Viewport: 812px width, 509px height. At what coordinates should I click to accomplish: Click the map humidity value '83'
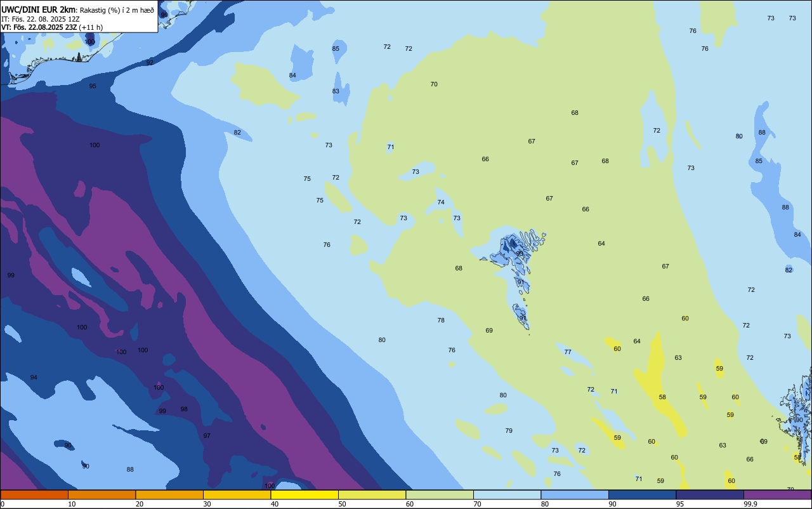point(336,91)
